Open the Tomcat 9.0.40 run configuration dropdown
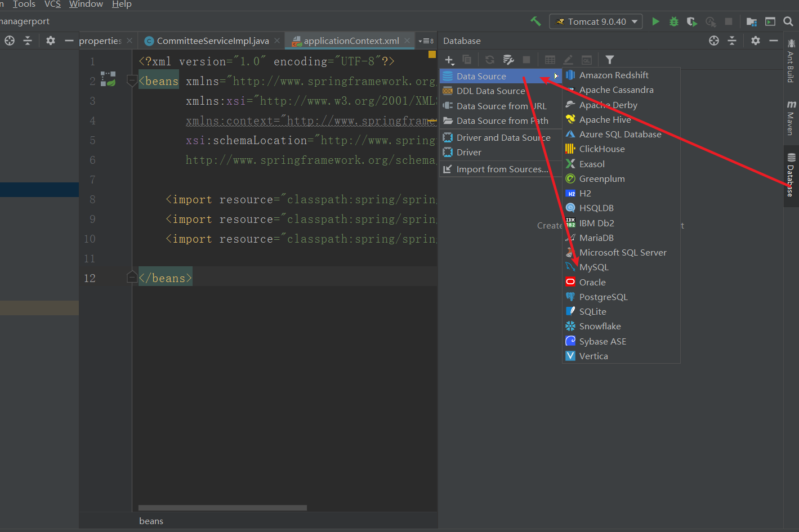799x532 pixels. pyautogui.click(x=596, y=21)
